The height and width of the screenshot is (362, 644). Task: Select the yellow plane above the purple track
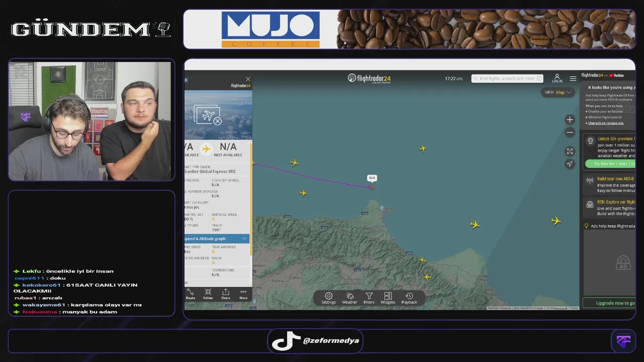[x=294, y=162]
